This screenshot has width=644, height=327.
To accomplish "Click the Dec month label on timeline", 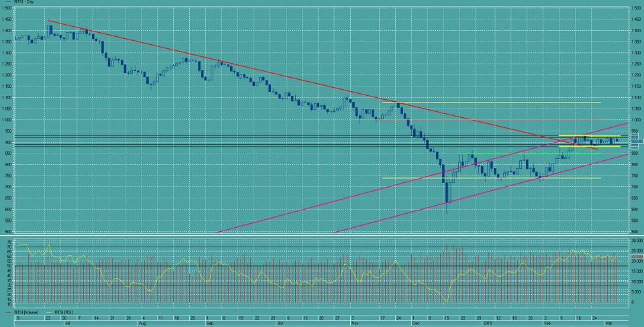I will coord(417,322).
